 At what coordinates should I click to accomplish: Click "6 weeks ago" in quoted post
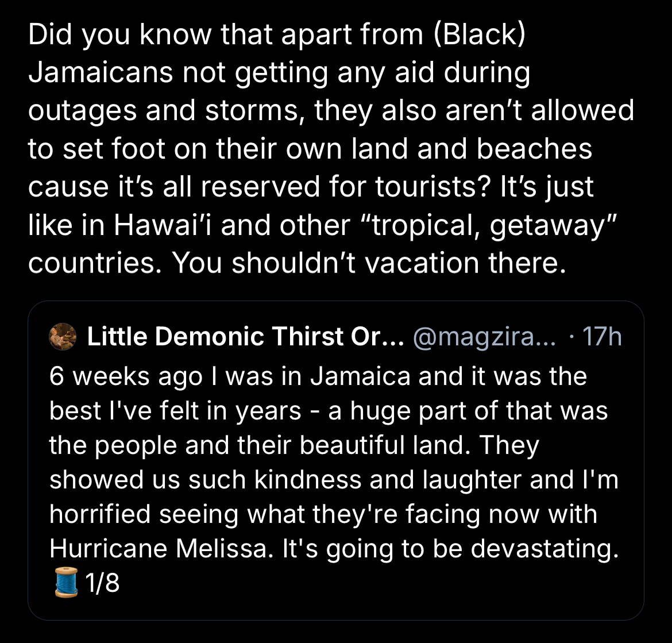point(125,377)
